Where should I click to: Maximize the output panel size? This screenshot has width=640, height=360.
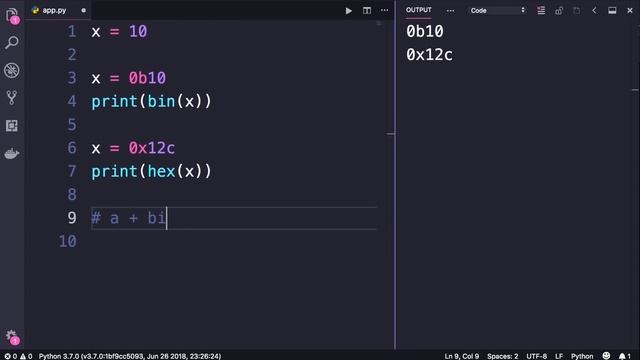tap(612, 11)
